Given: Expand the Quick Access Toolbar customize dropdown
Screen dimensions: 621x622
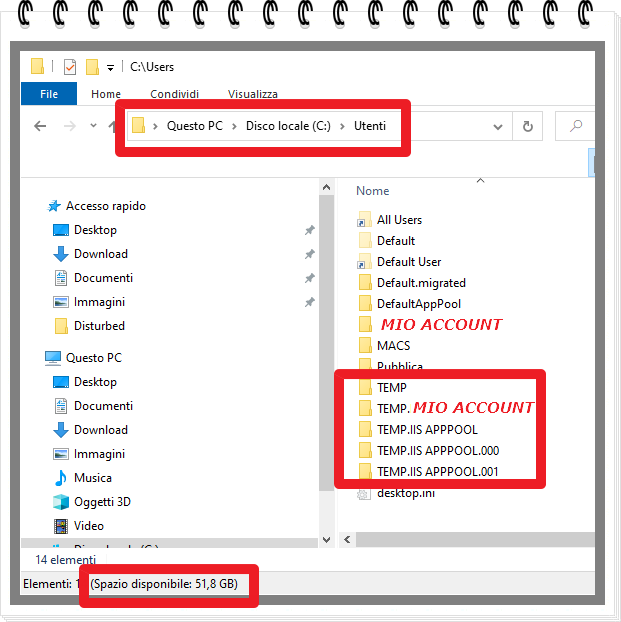Looking at the screenshot, I should [x=110, y=68].
